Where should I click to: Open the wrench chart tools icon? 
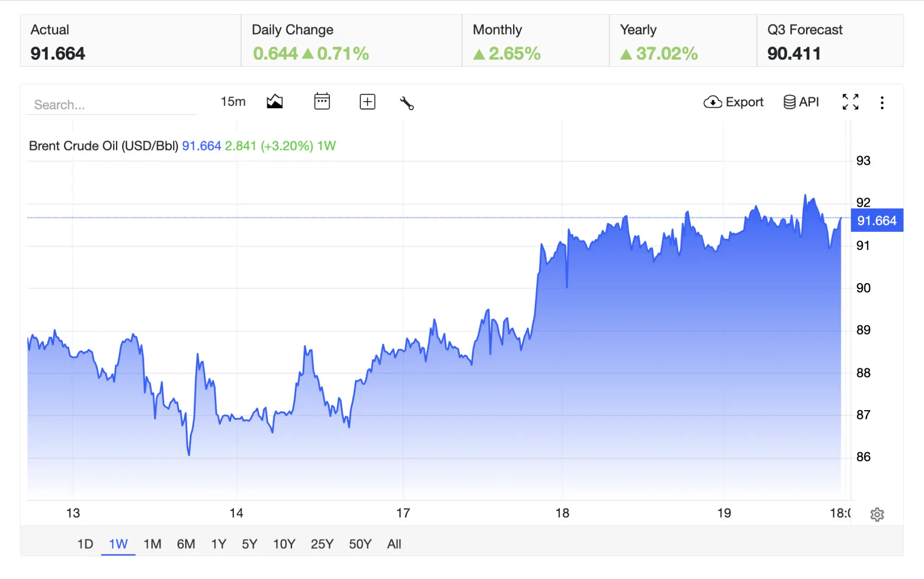point(407,102)
